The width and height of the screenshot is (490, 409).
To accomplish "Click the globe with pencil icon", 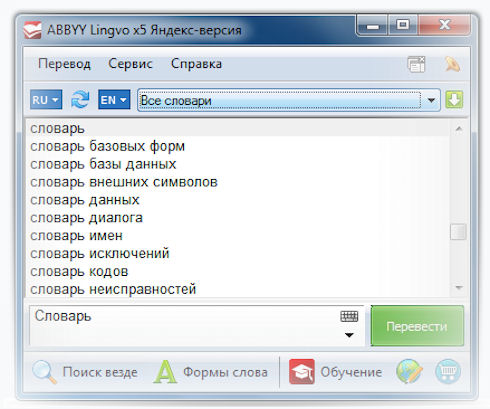I will pyautogui.click(x=409, y=372).
